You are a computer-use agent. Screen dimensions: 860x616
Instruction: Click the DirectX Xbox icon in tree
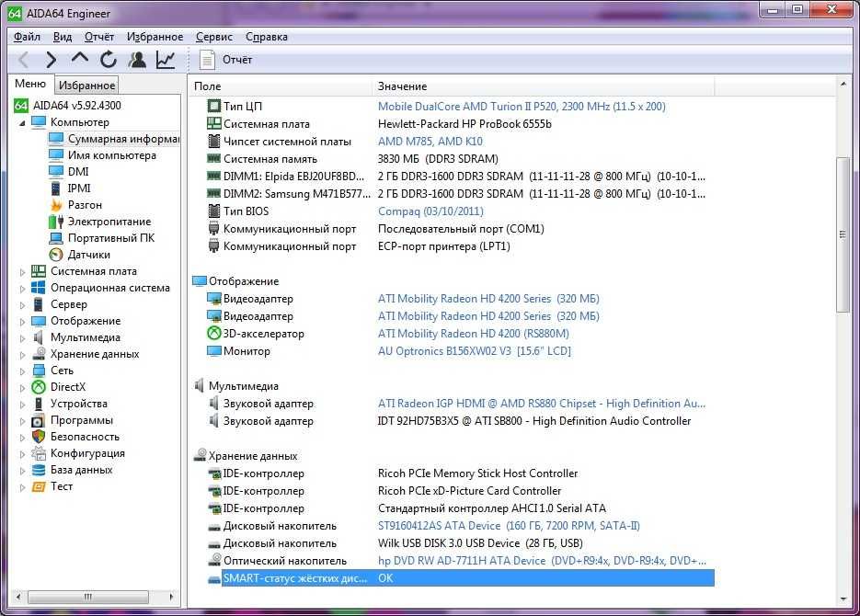[39, 387]
